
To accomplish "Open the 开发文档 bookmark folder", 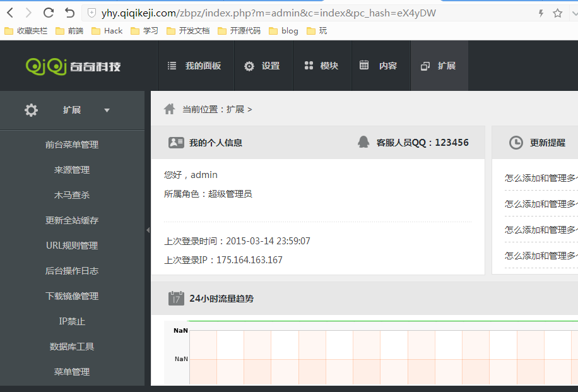I will tap(188, 30).
